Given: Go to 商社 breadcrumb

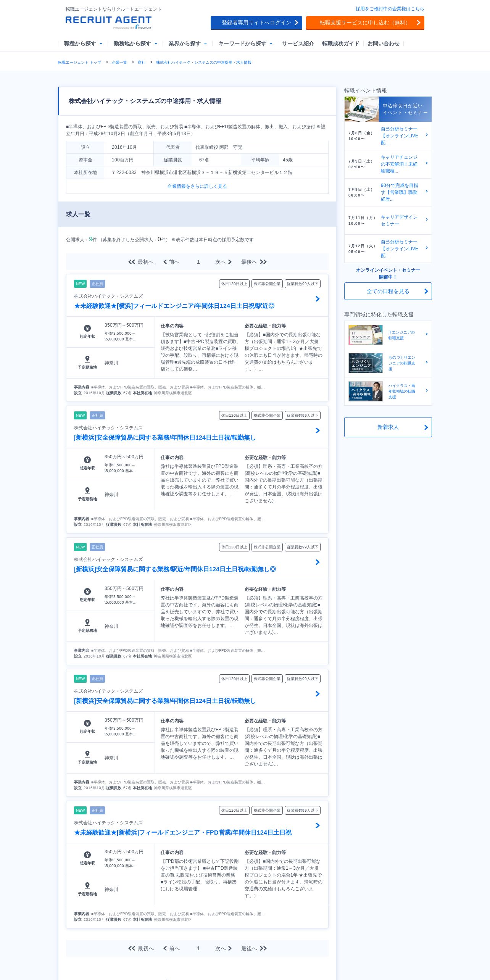Looking at the screenshot, I should coord(142,62).
